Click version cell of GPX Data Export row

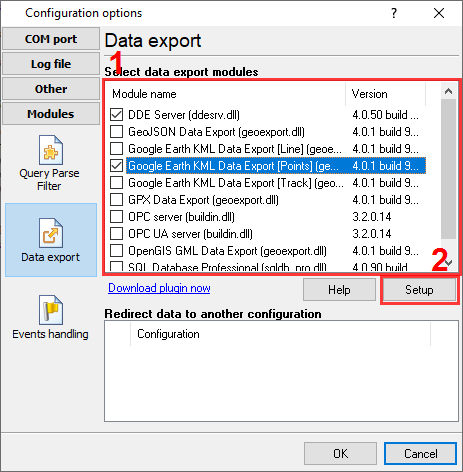coord(385,200)
